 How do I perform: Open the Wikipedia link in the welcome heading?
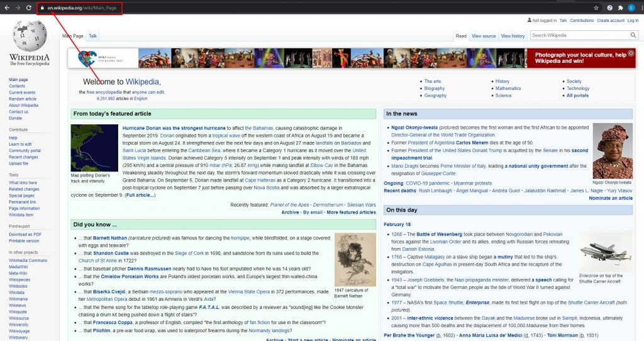coord(142,82)
